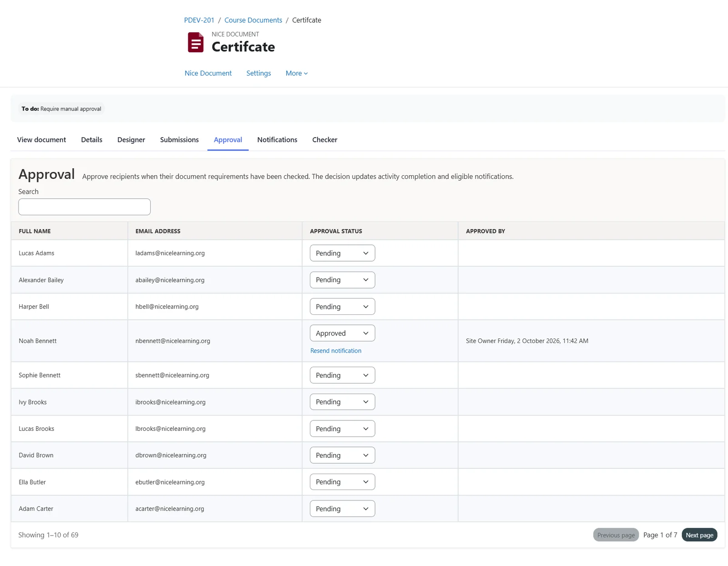Image resolution: width=728 pixels, height=566 pixels.
Task: Open the Checker tab
Action: pos(324,140)
